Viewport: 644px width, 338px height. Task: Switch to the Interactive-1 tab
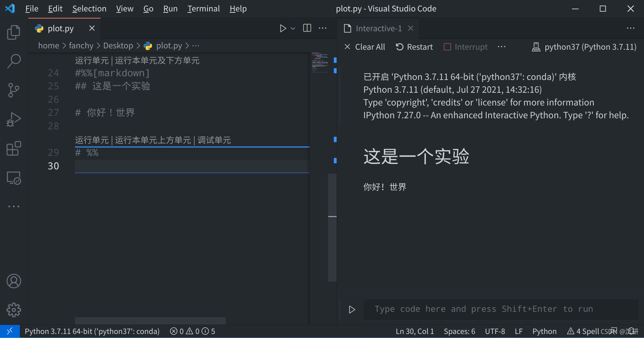(x=378, y=28)
